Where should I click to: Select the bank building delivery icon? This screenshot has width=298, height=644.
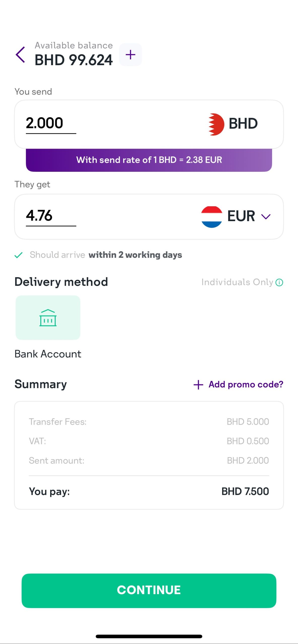pyautogui.click(x=48, y=318)
